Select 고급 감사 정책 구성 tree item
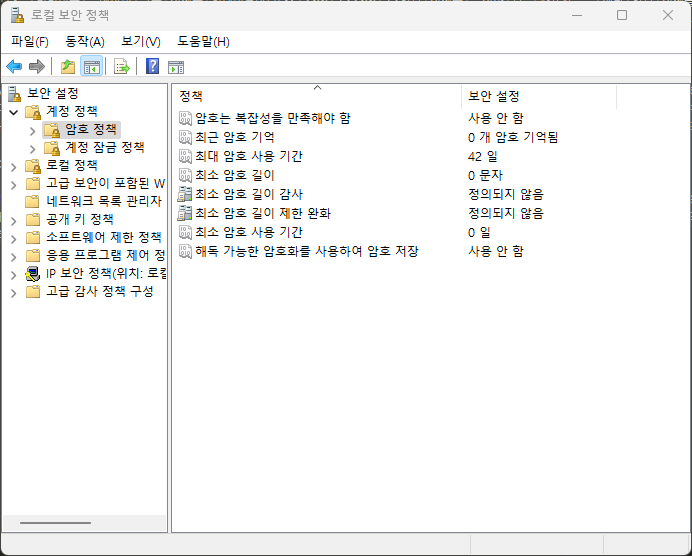This screenshot has width=692, height=556. pos(100,291)
